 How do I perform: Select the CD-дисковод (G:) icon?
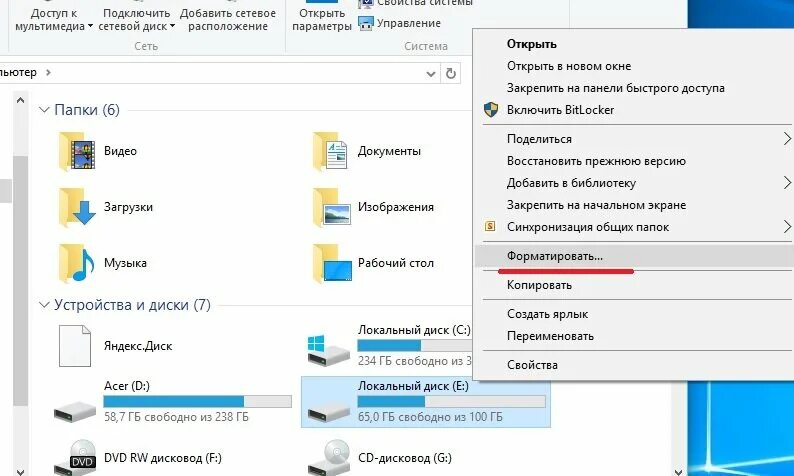[329, 457]
